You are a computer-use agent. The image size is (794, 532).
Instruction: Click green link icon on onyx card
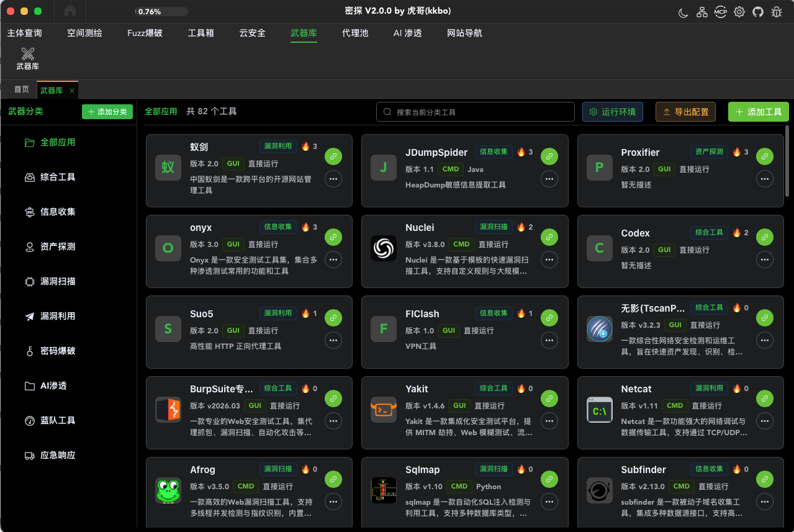(x=333, y=237)
